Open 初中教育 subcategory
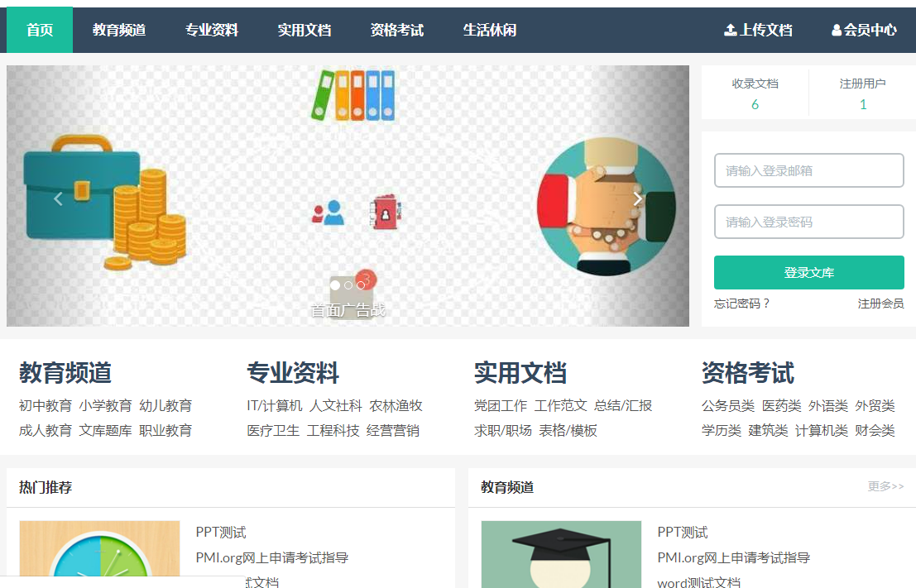Screen dimensions: 916x588 coord(46,405)
